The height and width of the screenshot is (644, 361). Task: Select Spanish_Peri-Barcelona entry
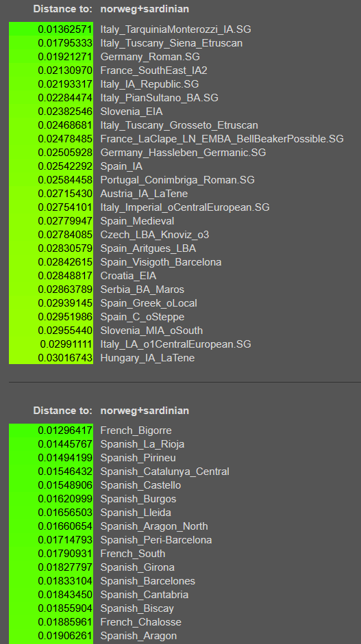pos(156,540)
